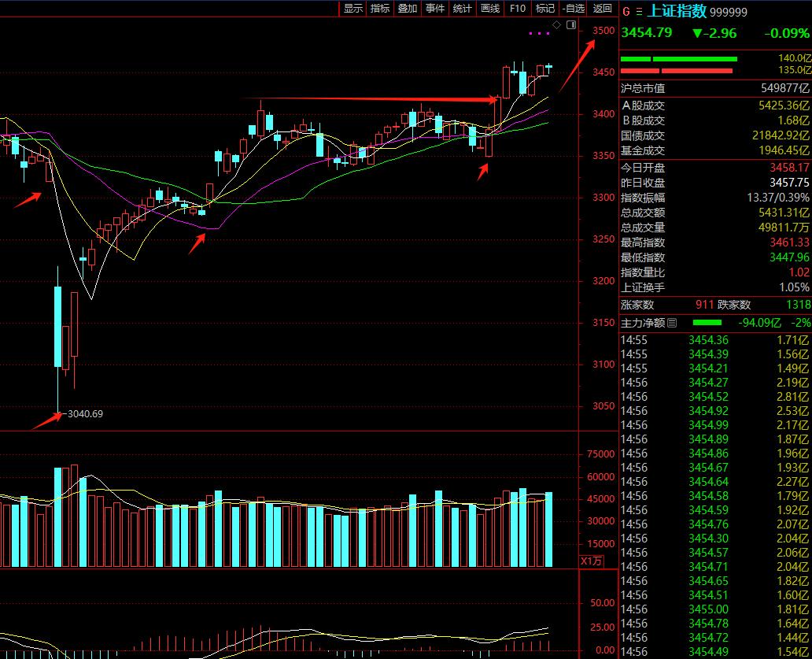812x659 pixels.
Task: Click the index code 999999
Action: [x=728, y=12]
